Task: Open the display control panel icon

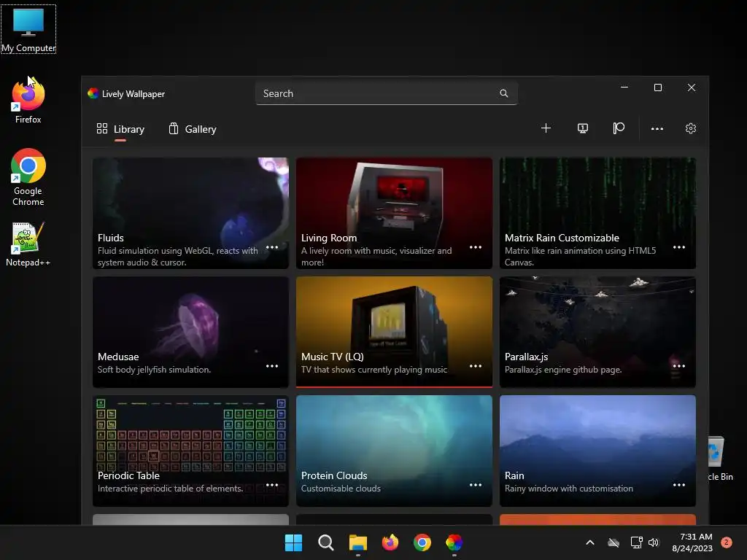Action: click(x=583, y=128)
